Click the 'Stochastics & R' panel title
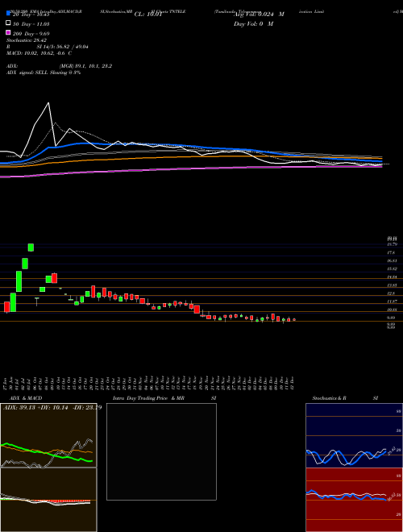Screen dimensions: 403x532 329,398
